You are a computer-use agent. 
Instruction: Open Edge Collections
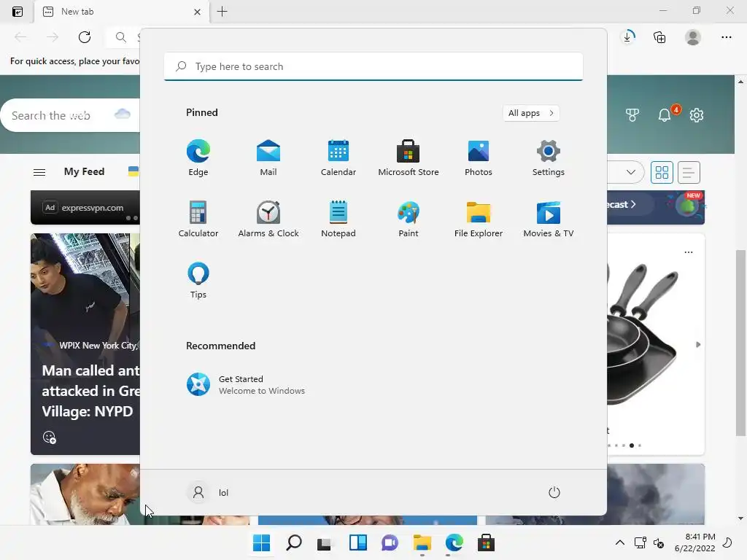(x=659, y=37)
